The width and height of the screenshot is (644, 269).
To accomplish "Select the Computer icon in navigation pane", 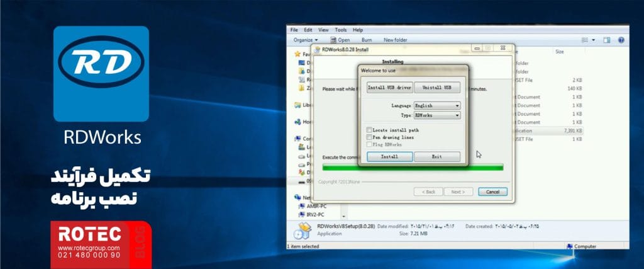I will click(x=297, y=139).
